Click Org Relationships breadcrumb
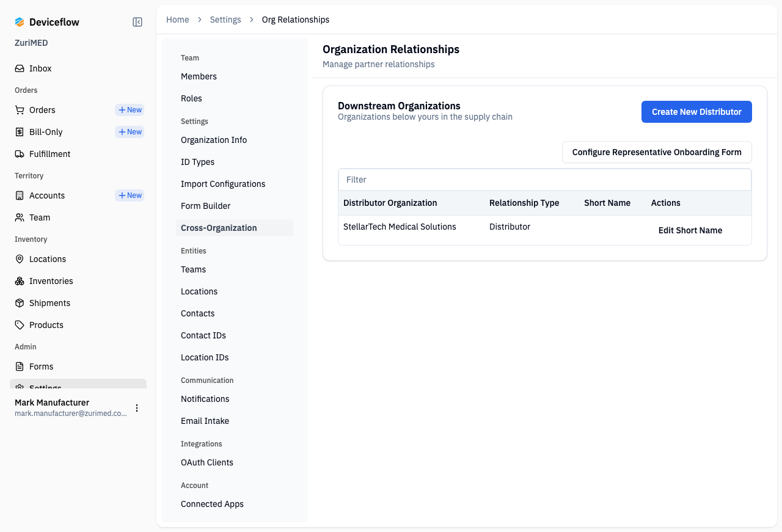This screenshot has height=532, width=782. (x=296, y=20)
